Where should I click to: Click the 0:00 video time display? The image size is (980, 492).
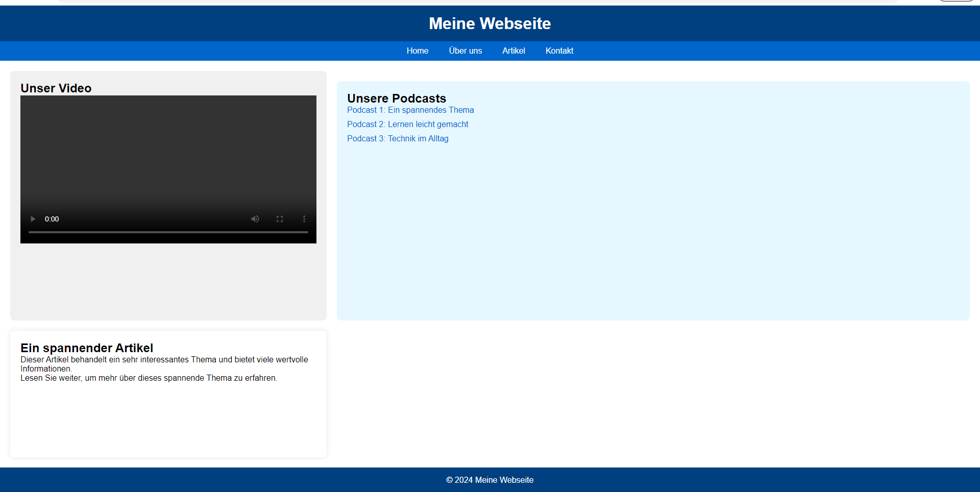click(x=52, y=219)
